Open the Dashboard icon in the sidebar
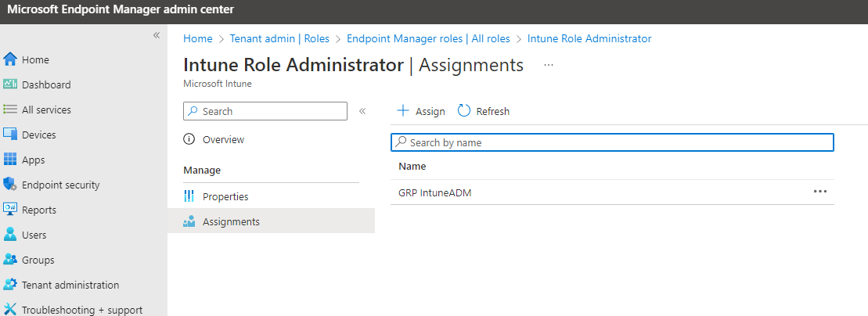The width and height of the screenshot is (868, 316). [10, 84]
